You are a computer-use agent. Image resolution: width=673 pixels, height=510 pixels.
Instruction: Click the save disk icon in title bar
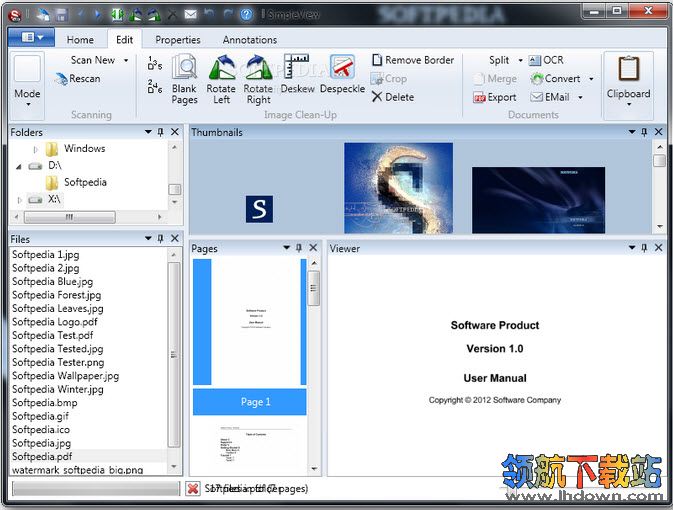62,15
